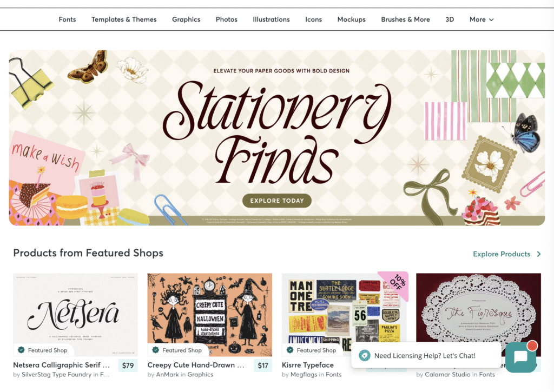Open Creepy Cute Halloween product thumbnail
The image size is (554, 392).
pos(210,314)
